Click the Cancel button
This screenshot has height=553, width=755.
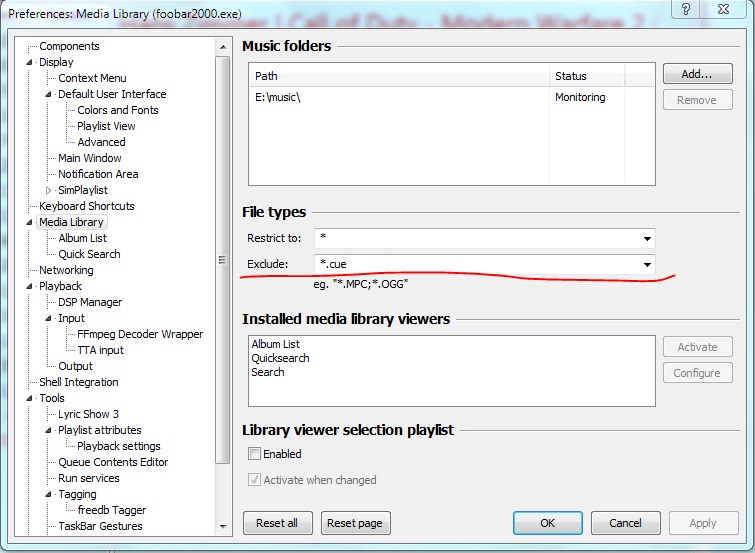tap(625, 523)
